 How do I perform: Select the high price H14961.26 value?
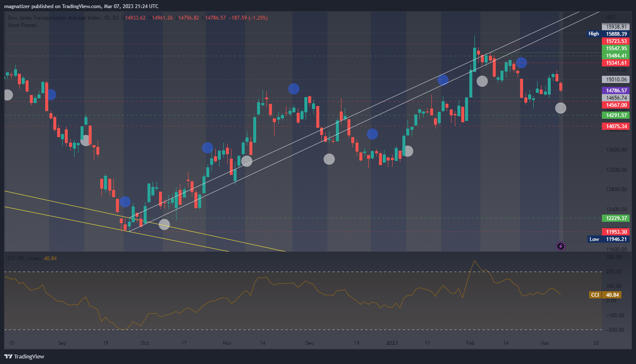click(161, 18)
